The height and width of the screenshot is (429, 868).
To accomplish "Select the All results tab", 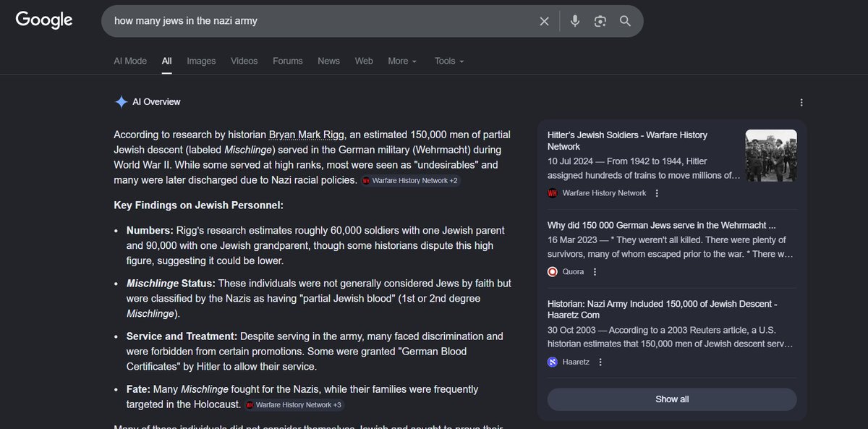I will coord(167,61).
